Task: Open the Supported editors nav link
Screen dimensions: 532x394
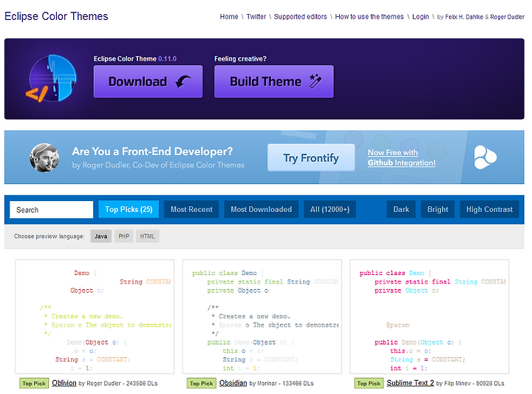Action: click(300, 16)
